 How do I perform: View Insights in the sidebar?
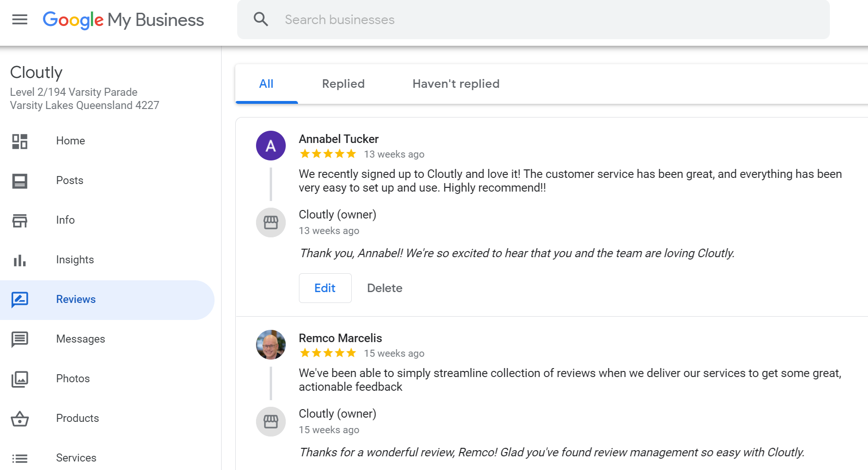click(x=75, y=260)
